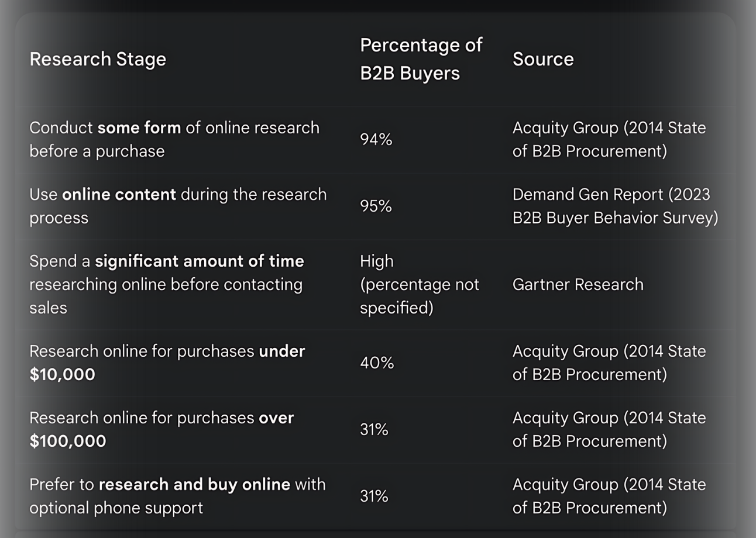Select the "purchases under $10,000" cell

click(167, 363)
